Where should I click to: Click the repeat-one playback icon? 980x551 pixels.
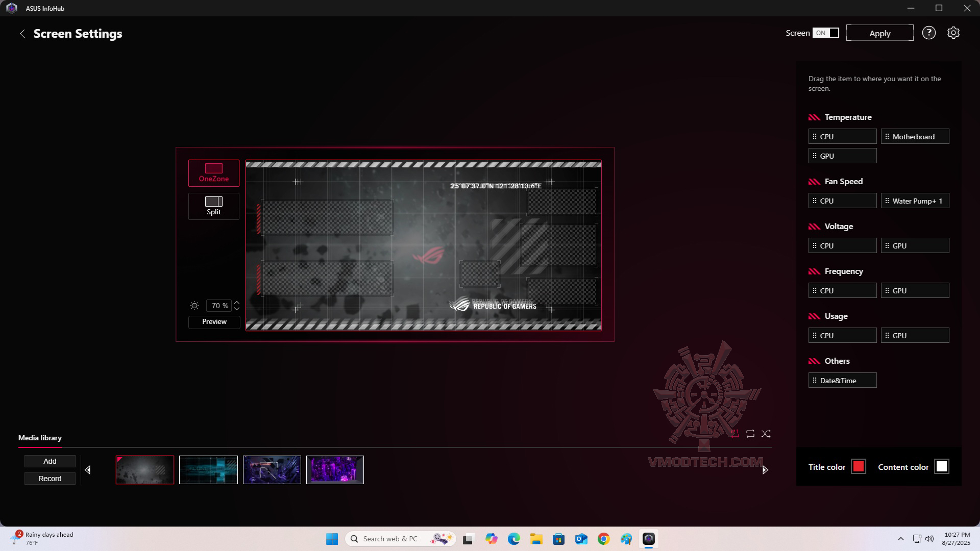734,434
